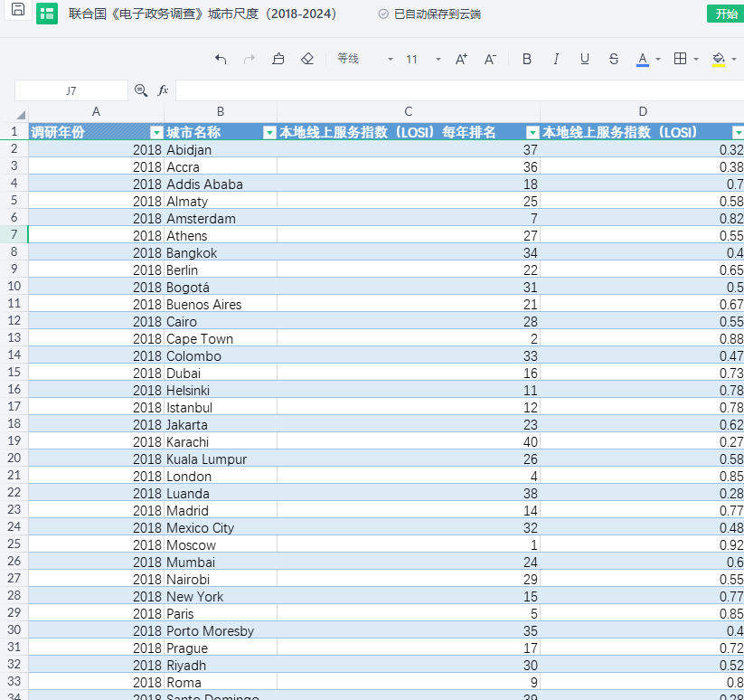Click the cell containing Abidjan
This screenshot has width=744, height=700.
point(221,149)
